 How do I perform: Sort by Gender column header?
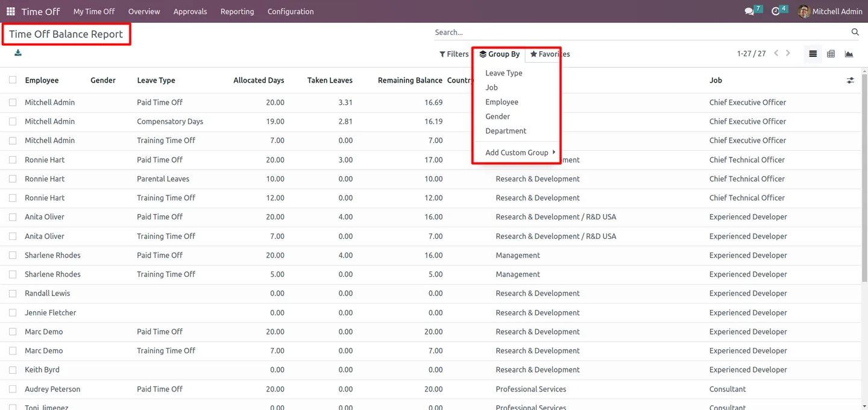(x=103, y=80)
